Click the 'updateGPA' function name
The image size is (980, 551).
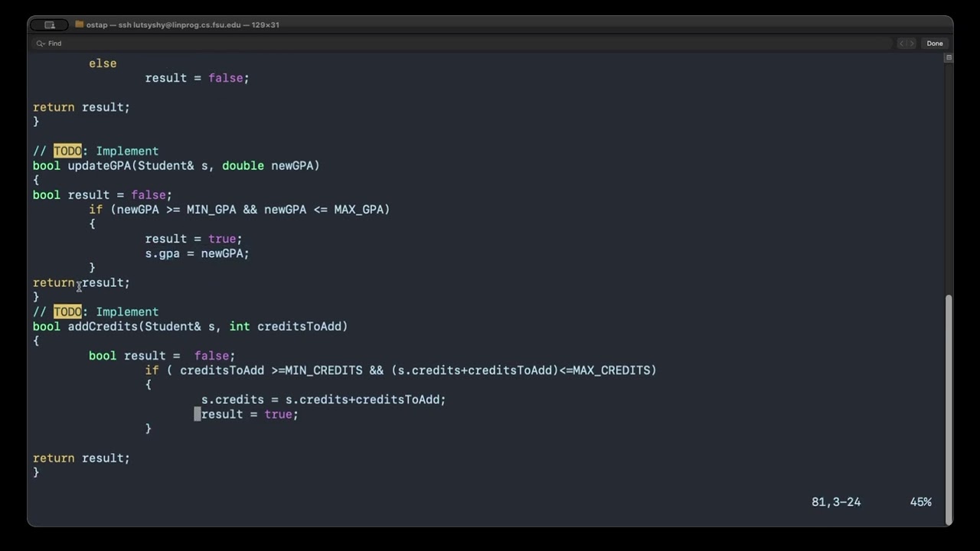pyautogui.click(x=100, y=165)
